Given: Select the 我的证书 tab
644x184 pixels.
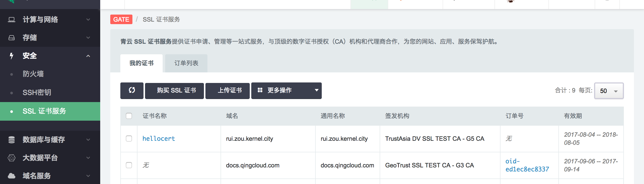Looking at the screenshot, I should coord(141,63).
